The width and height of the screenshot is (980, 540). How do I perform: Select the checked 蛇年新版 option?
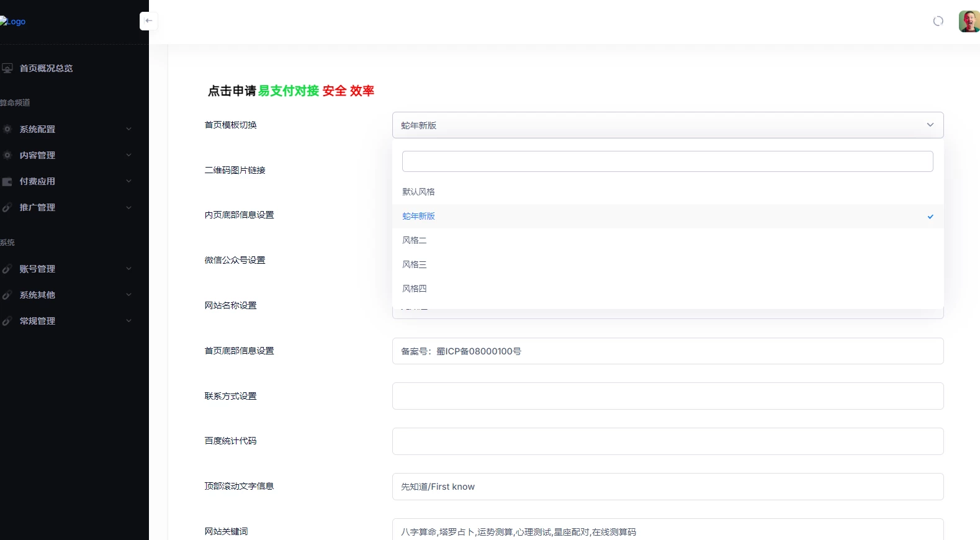pyautogui.click(x=419, y=216)
